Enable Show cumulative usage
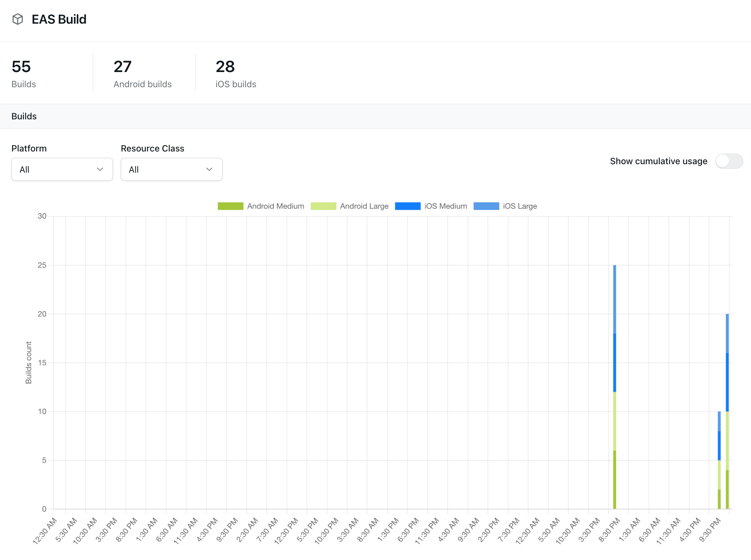Screen dimensions: 751x560 tap(729, 161)
